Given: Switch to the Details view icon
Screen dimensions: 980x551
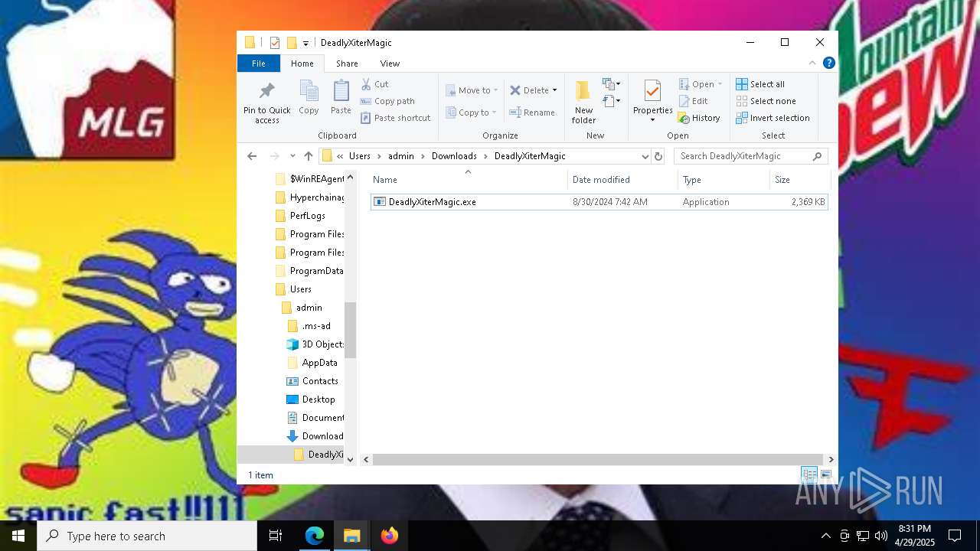Looking at the screenshot, I should [809, 475].
